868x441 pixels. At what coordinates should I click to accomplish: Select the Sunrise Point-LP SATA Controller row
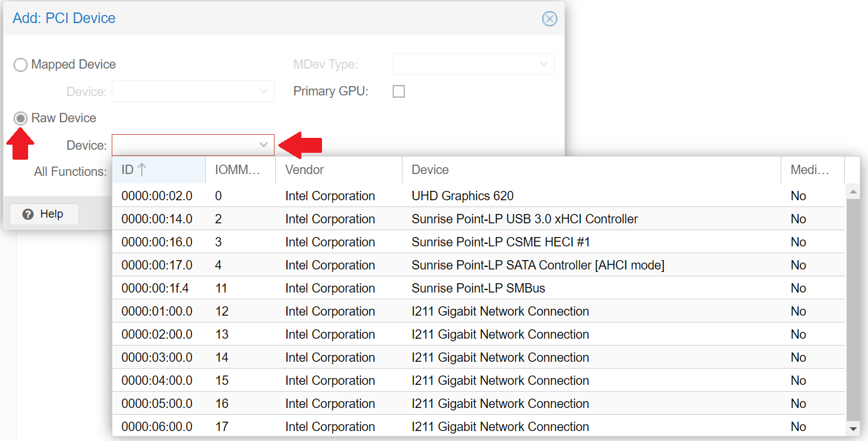click(437, 264)
